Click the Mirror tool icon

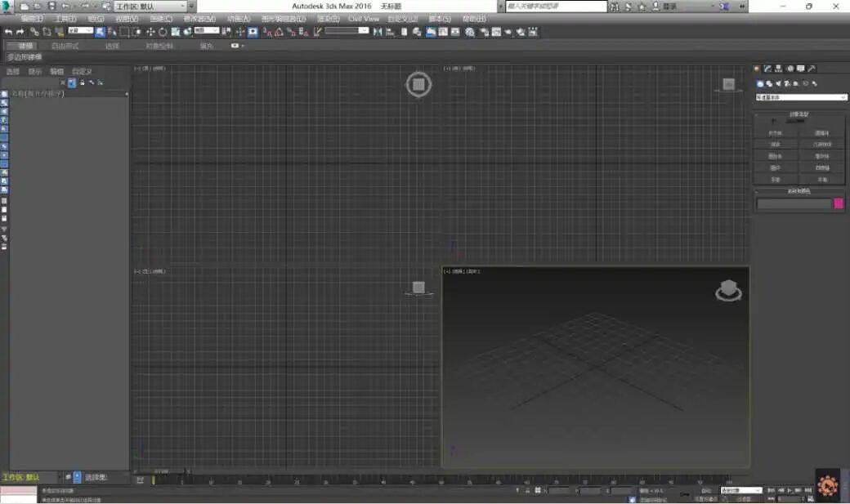tap(377, 32)
